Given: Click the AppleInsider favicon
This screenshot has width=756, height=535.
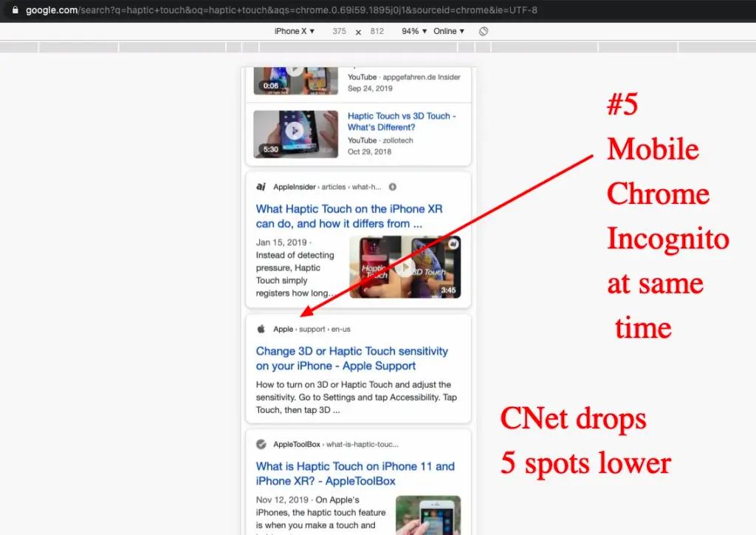Looking at the screenshot, I should tap(261, 187).
